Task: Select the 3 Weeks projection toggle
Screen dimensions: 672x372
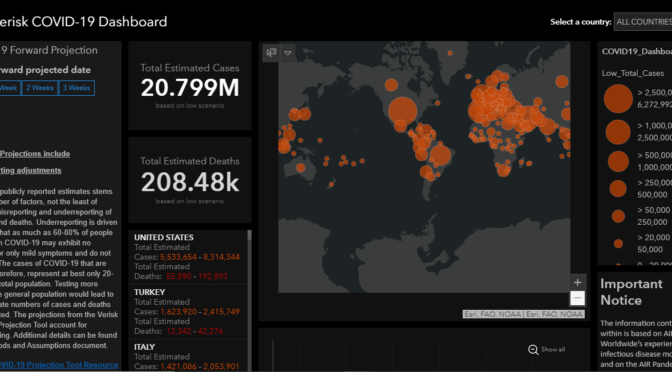Action: tap(76, 88)
